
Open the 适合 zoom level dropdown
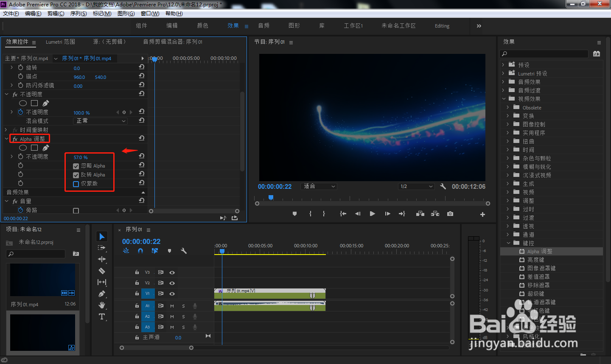click(x=319, y=186)
